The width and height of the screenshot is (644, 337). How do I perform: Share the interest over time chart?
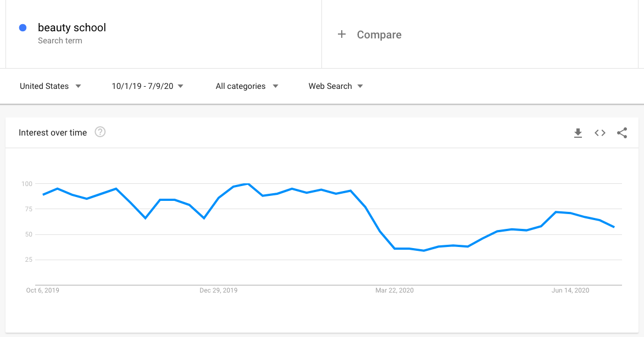click(622, 133)
